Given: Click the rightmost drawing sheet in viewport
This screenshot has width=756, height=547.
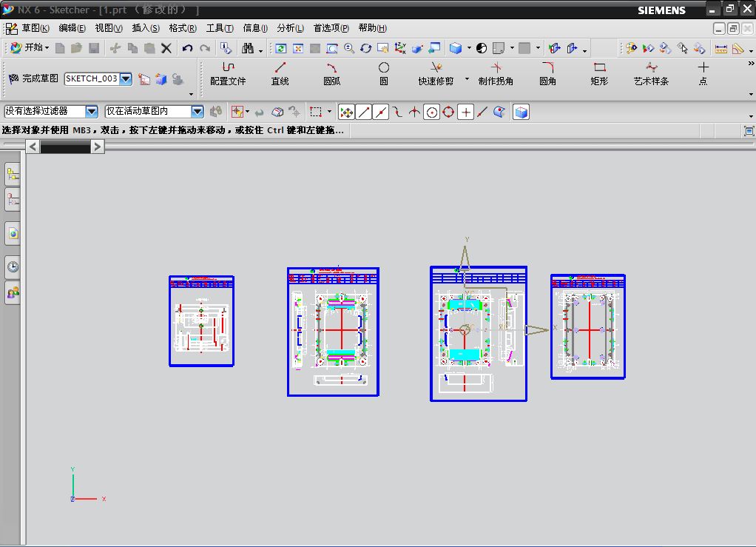Looking at the screenshot, I should tap(588, 326).
